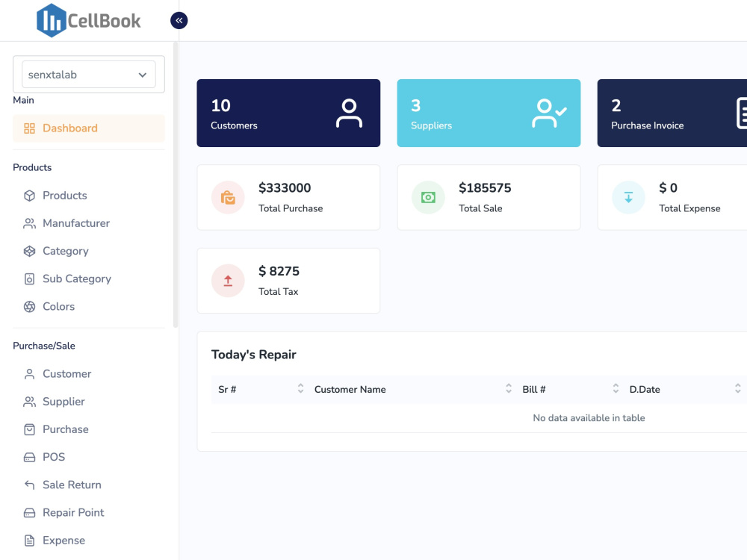
Task: Sort table by Customer Name column
Action: [412, 389]
